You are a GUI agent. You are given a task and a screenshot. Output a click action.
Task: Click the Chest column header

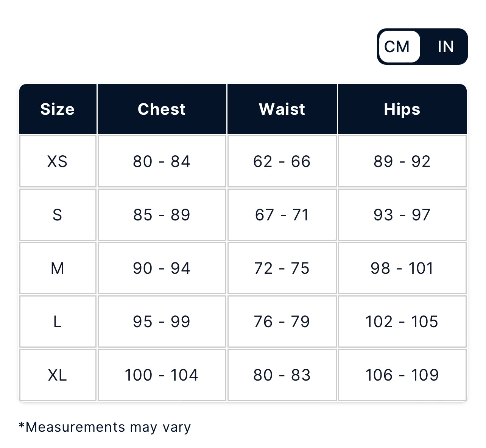[x=162, y=109]
